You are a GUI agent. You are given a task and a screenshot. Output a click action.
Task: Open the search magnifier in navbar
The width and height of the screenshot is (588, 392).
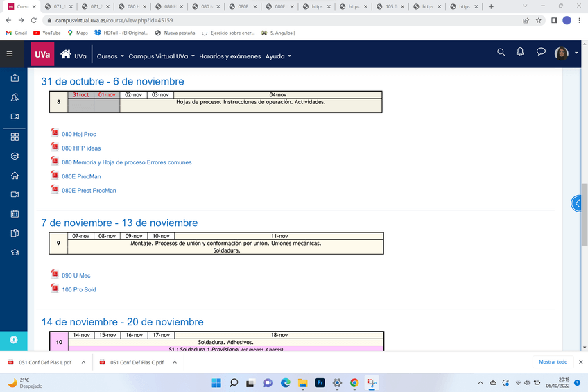tap(501, 52)
